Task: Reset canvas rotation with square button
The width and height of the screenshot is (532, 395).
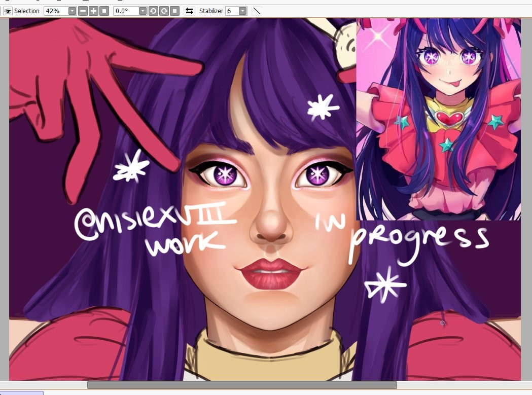Action: (175, 11)
